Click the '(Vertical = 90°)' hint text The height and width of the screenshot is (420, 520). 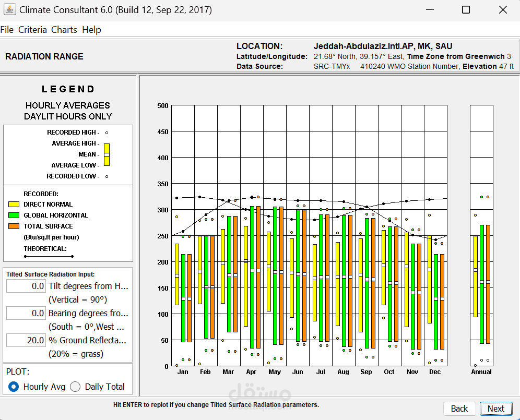tap(78, 299)
